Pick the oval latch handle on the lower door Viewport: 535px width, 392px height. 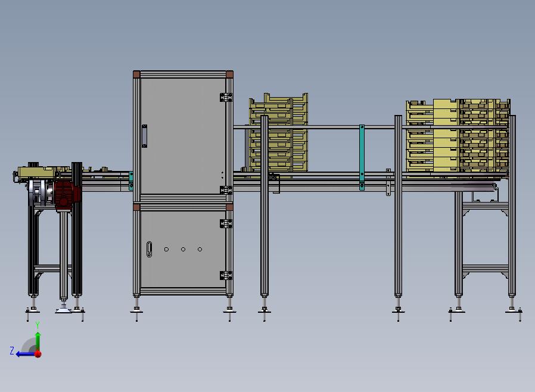point(149,249)
